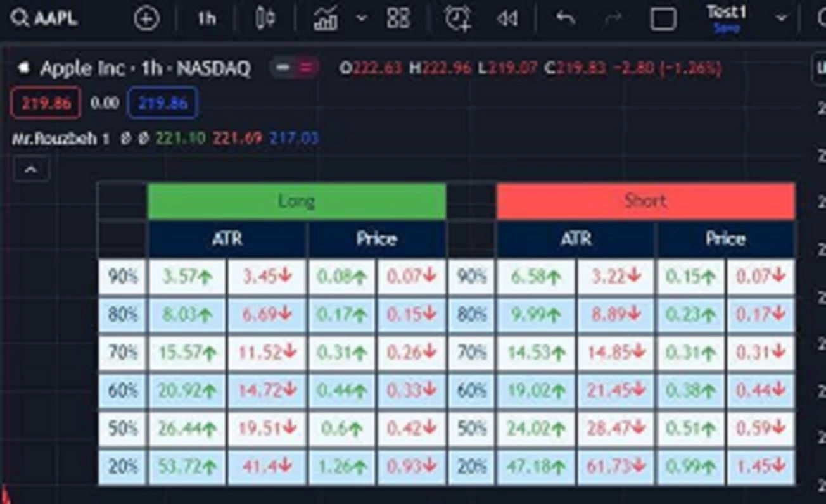Image resolution: width=826 pixels, height=504 pixels.
Task: Click the 14.72 down cell
Action: click(267, 391)
